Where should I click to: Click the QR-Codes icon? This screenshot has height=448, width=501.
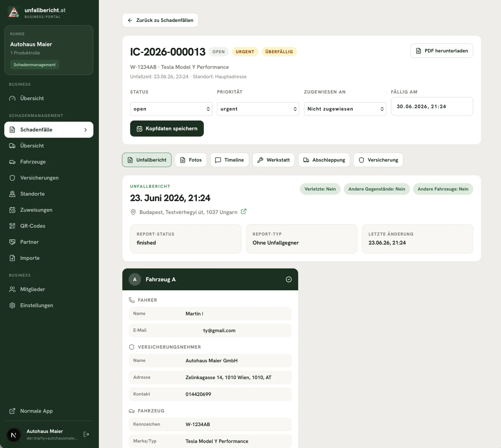[12, 226]
